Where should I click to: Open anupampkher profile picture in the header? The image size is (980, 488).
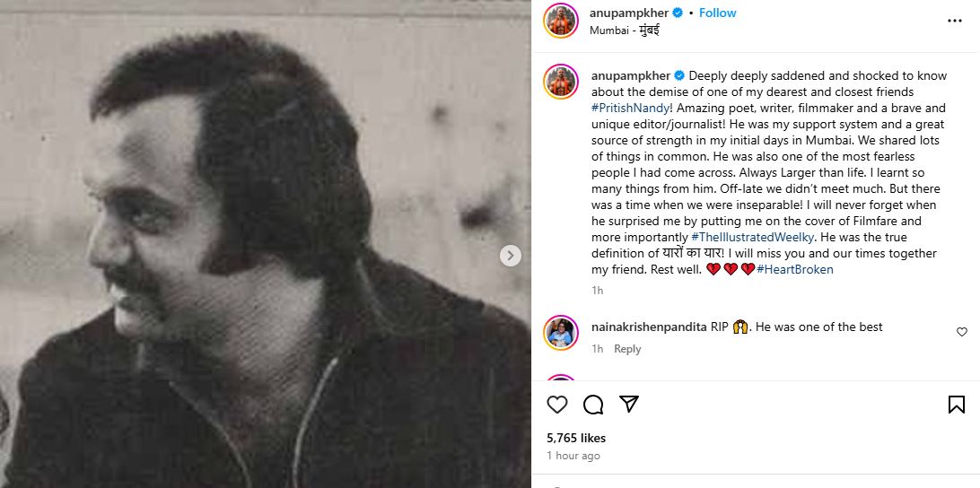click(x=561, y=21)
